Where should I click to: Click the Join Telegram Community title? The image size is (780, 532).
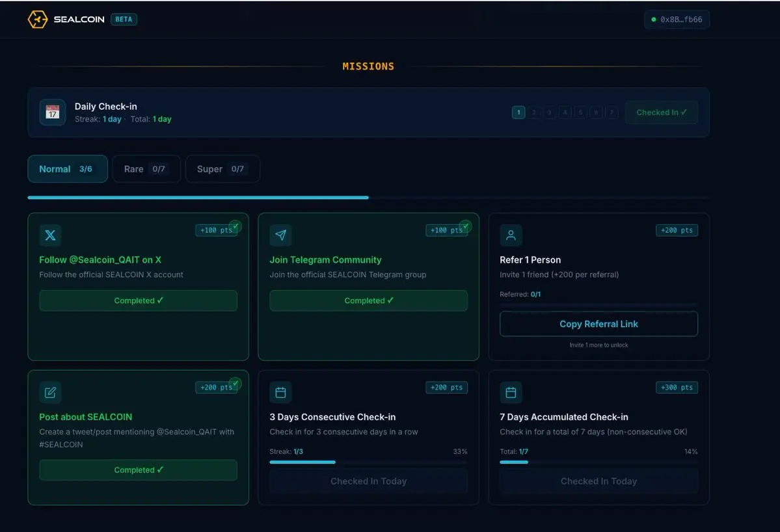click(325, 259)
